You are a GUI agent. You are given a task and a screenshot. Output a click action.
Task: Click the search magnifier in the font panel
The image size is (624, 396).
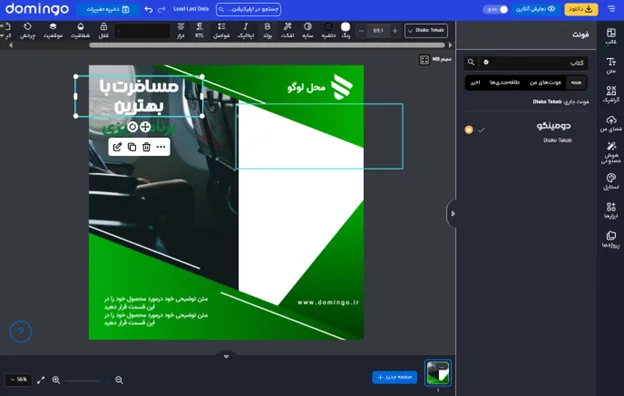[471, 62]
